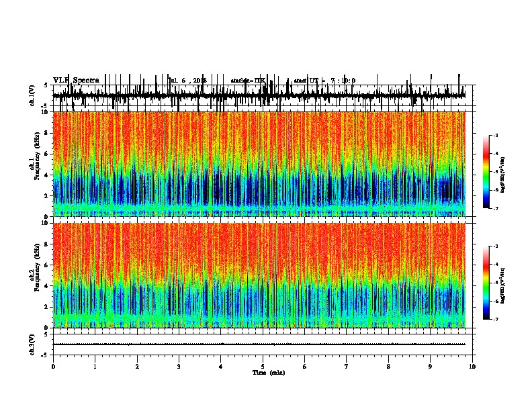532x411 pixels.
Task: Click inside the ch.1 spectrogram panel
Action: point(259,164)
